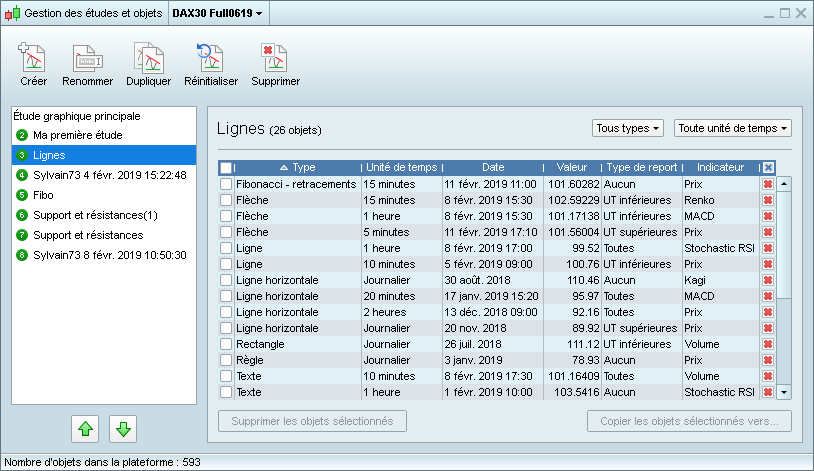
Task: Click the Réinitialiser icon
Action: 210,59
